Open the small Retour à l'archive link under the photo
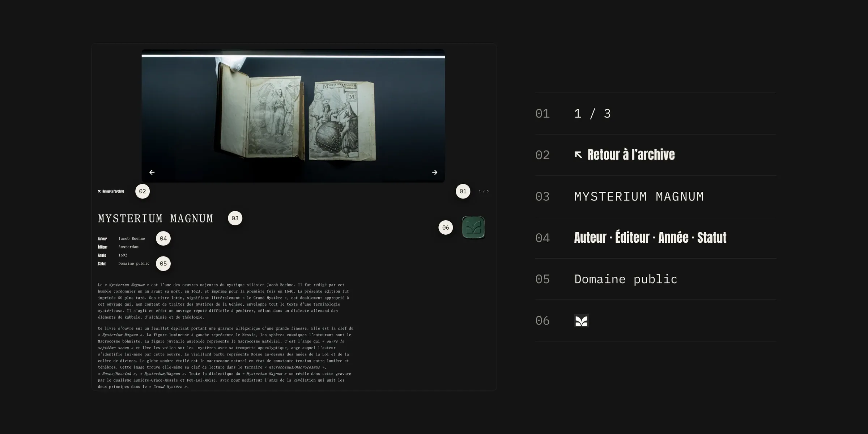 coord(111,191)
